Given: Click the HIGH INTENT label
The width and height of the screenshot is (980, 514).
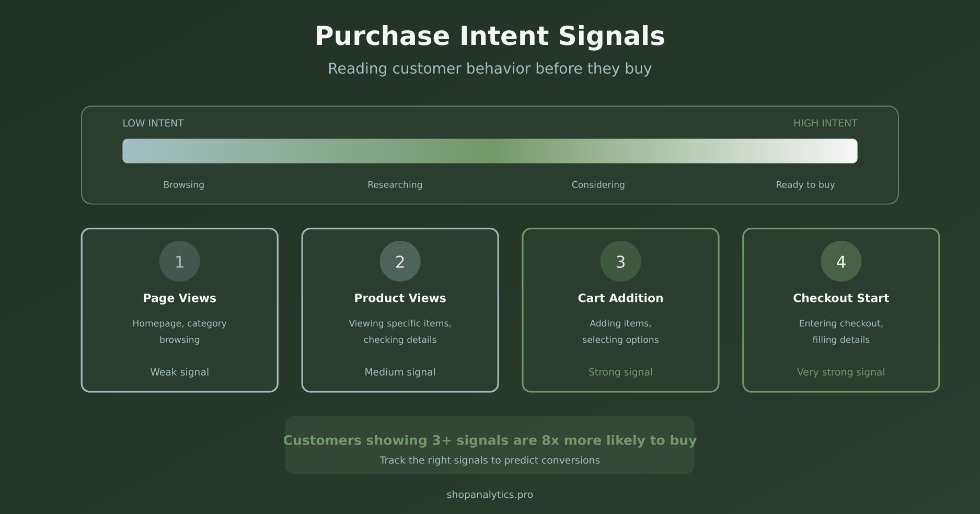Looking at the screenshot, I should click(x=825, y=123).
